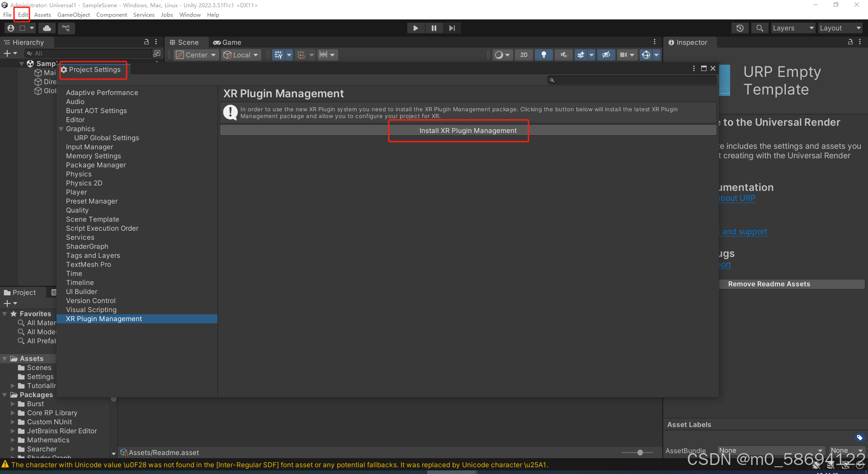Toggle 2D view mode in Scene toolbar

click(x=524, y=55)
